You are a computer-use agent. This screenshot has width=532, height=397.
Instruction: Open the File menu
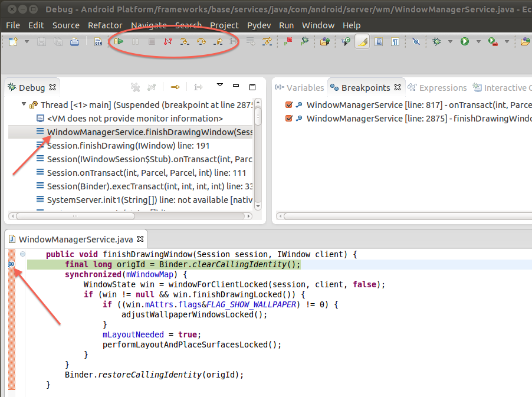(13, 25)
